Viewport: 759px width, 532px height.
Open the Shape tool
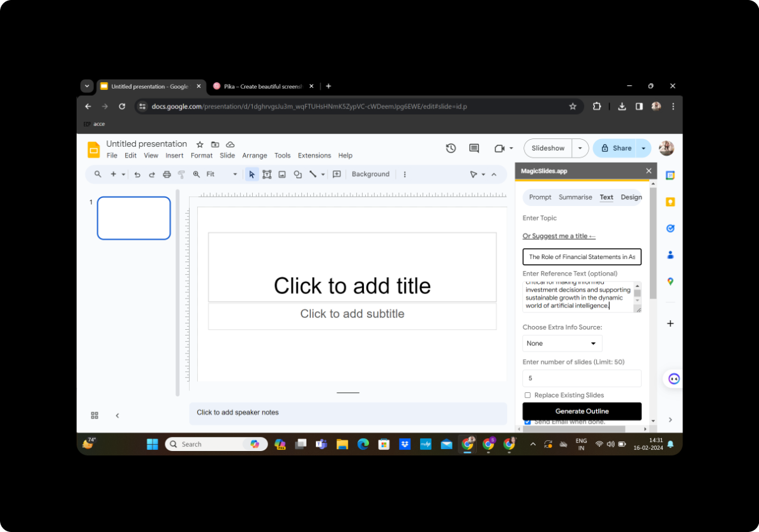pos(297,174)
